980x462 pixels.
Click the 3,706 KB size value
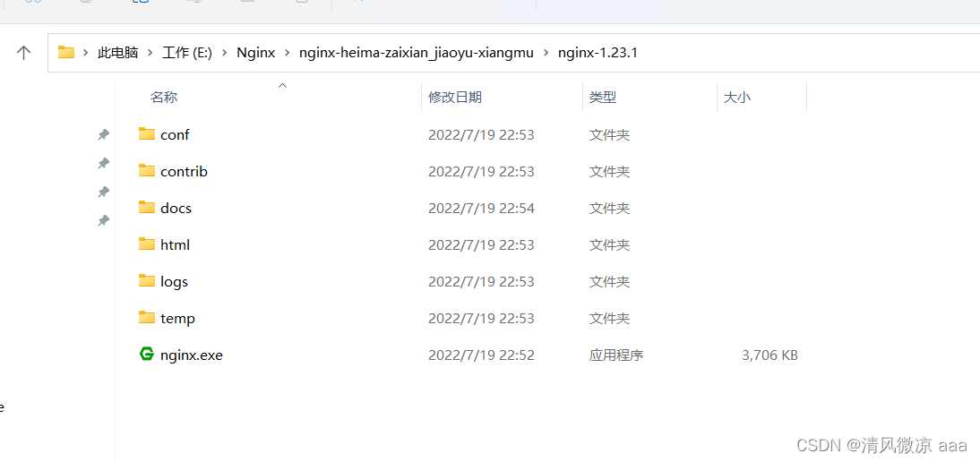769,355
